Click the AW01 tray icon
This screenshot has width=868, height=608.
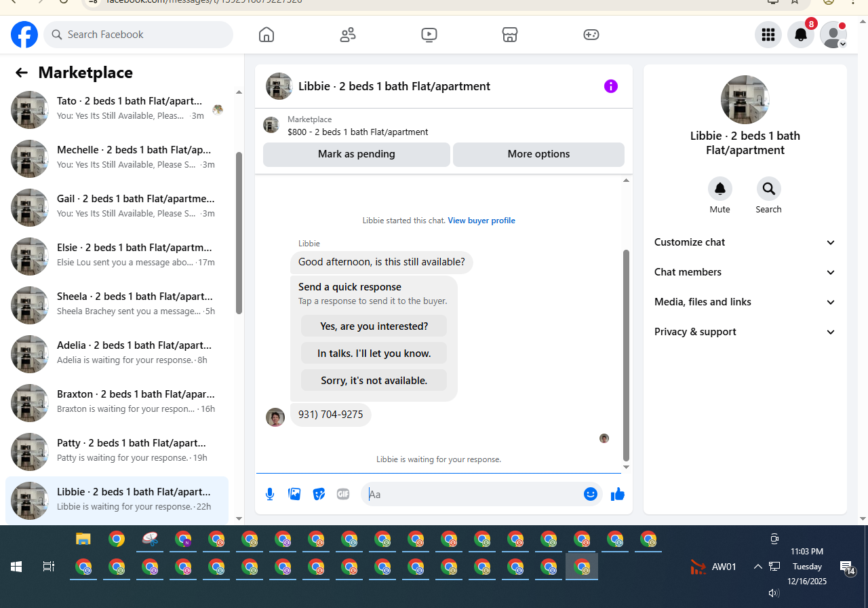[x=713, y=567]
